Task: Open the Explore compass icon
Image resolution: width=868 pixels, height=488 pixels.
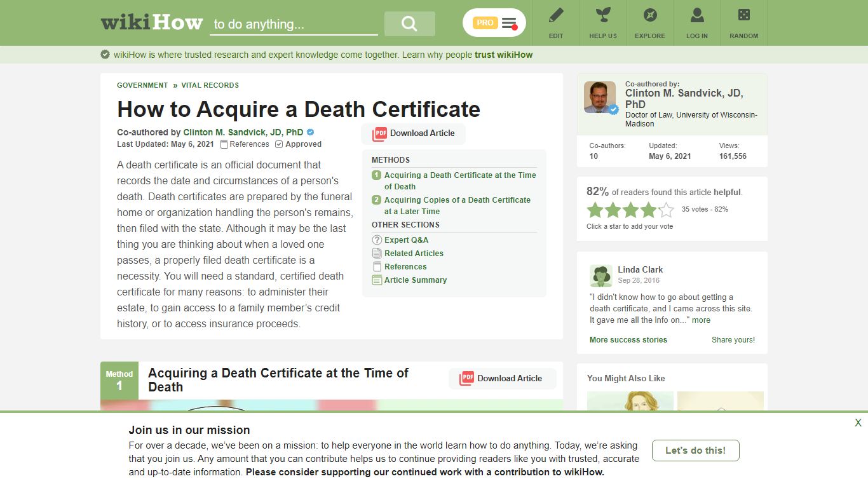Action: click(x=650, y=15)
